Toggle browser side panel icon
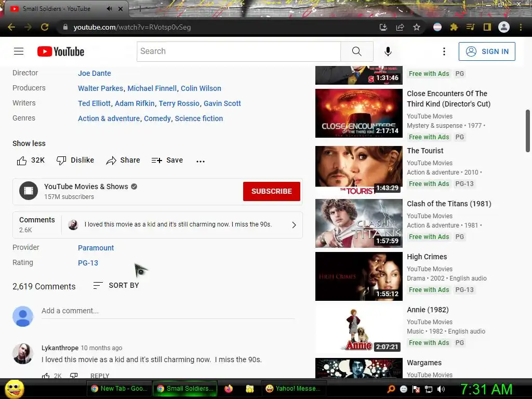Image resolution: width=532 pixels, height=399 pixels. 487,27
